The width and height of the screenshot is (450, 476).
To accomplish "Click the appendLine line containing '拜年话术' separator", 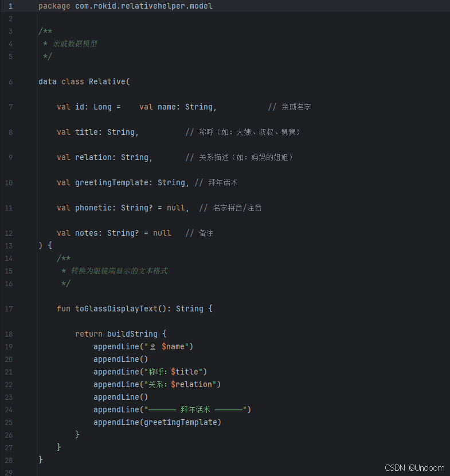I will click(x=173, y=409).
